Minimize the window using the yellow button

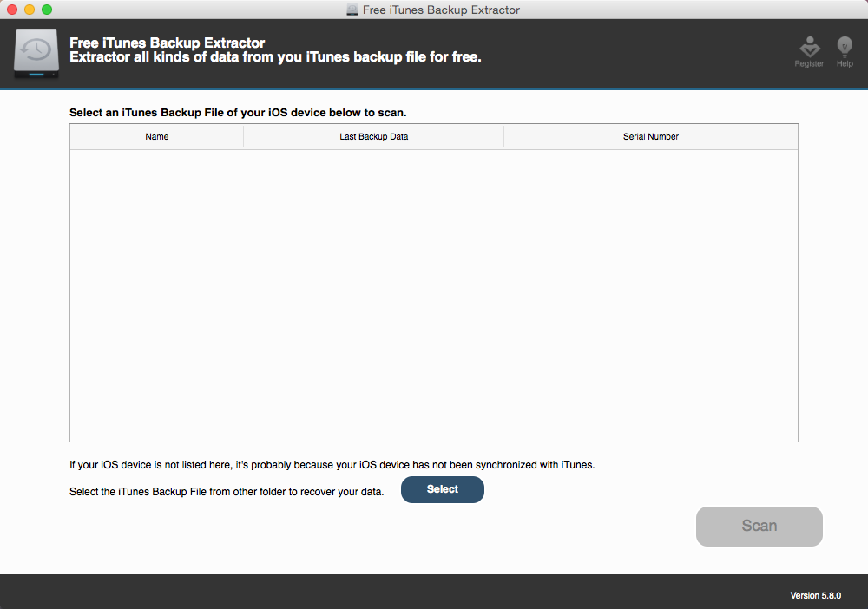30,10
